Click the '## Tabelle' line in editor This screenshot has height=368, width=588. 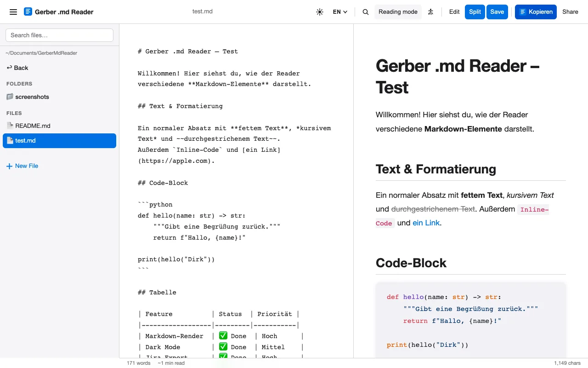coord(157,292)
